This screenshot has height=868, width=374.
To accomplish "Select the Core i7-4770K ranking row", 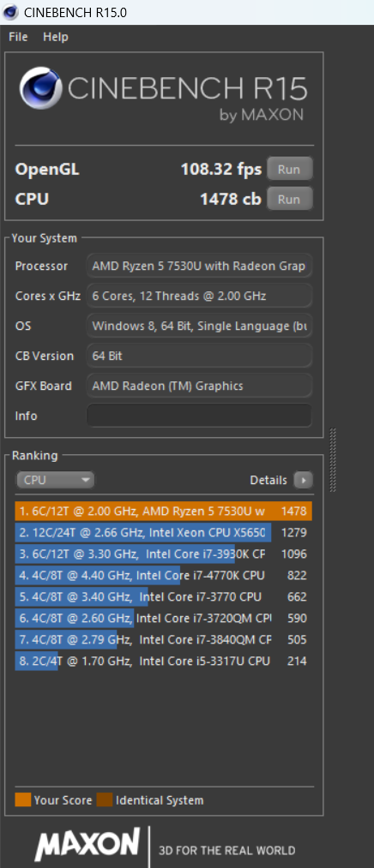I will 164,576.
